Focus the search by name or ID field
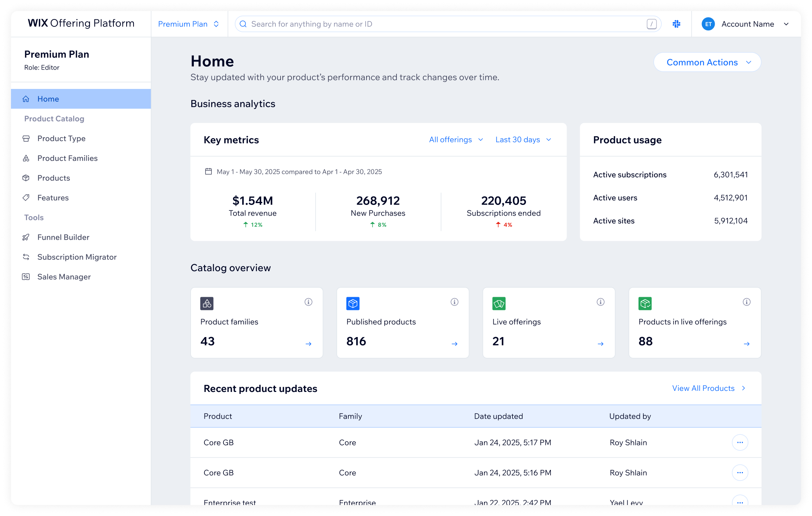Screen dimensions: 812x516 (x=448, y=24)
